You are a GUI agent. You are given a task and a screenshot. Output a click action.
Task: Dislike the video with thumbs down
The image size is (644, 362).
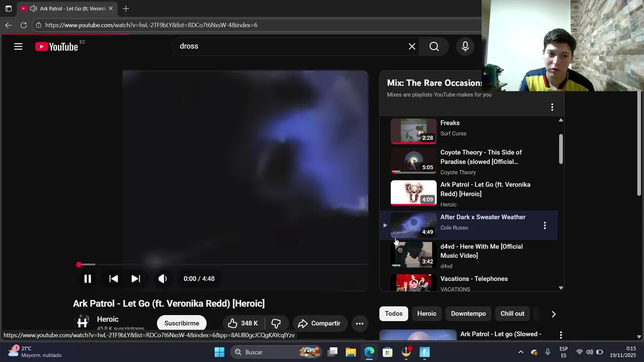coord(276,323)
